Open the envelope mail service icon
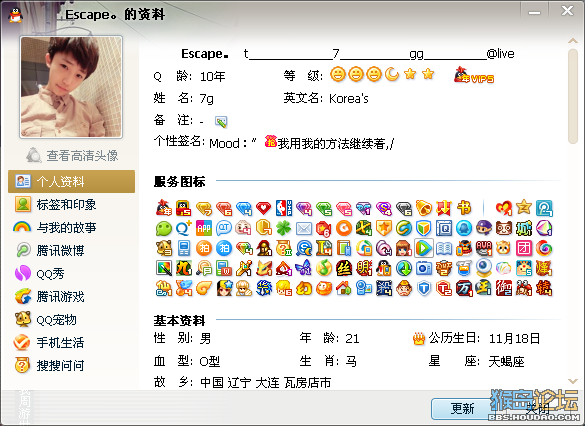 pyautogui.click(x=304, y=229)
